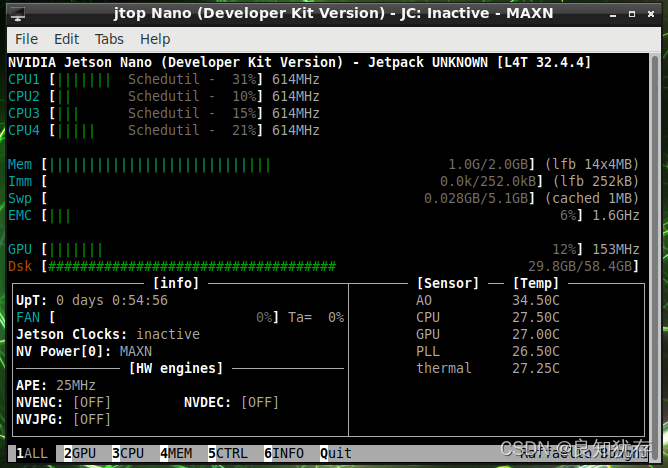Click the [HW engines] section header
Screen dimensions: 668x468
176,368
